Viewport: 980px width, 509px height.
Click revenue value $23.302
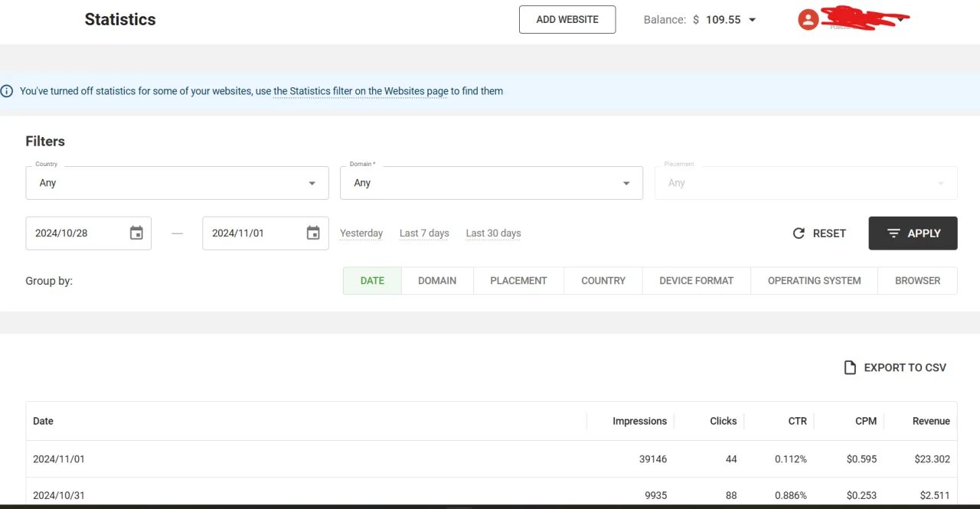(x=932, y=459)
